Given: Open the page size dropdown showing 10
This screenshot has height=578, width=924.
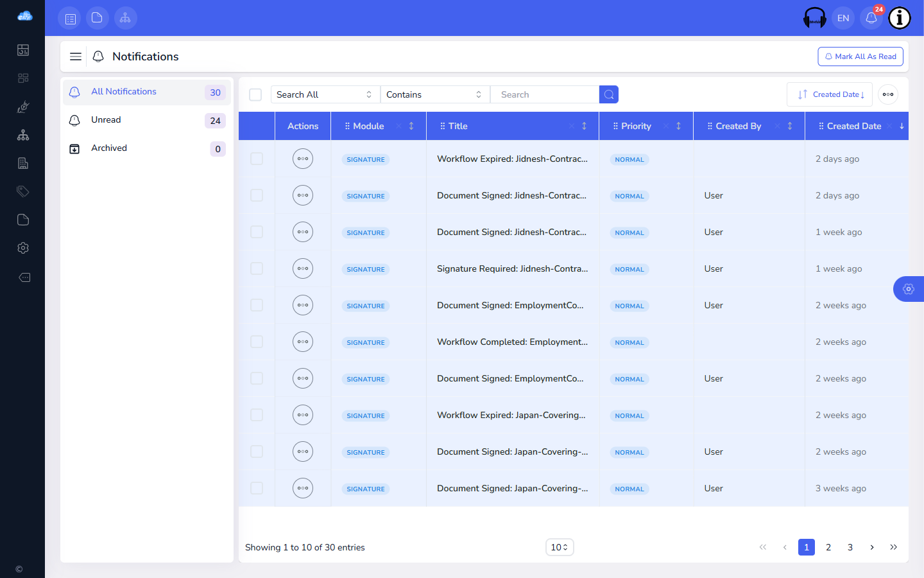Looking at the screenshot, I should pyautogui.click(x=560, y=547).
